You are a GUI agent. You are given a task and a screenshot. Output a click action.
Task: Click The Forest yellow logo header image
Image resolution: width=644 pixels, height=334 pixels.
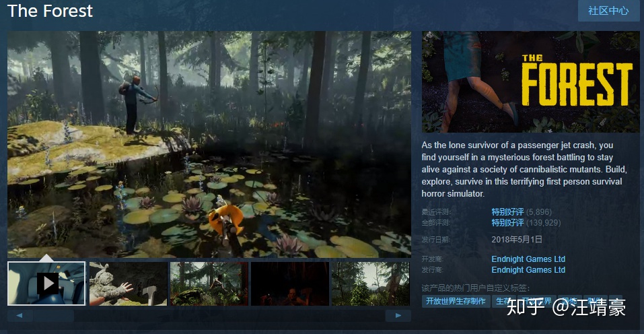(x=531, y=81)
